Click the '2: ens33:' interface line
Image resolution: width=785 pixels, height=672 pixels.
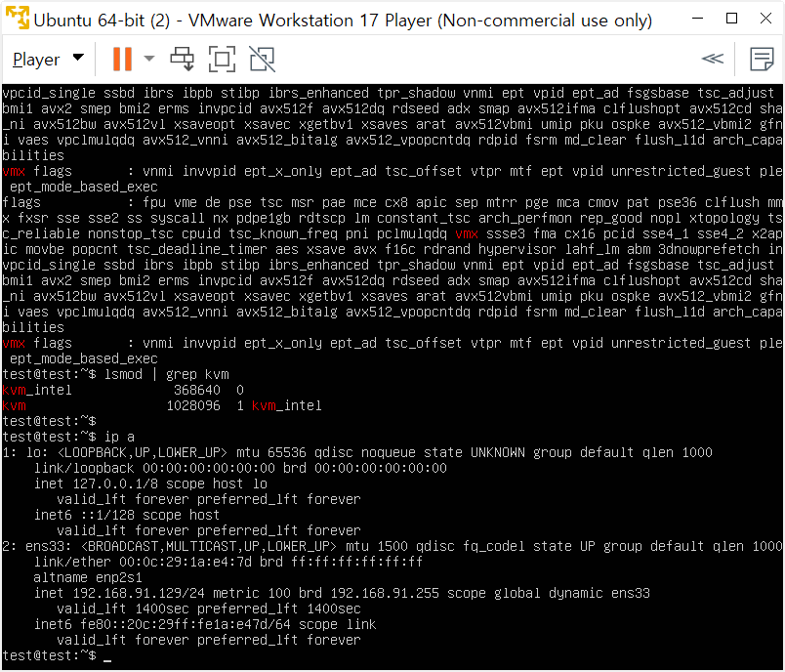coord(392,546)
